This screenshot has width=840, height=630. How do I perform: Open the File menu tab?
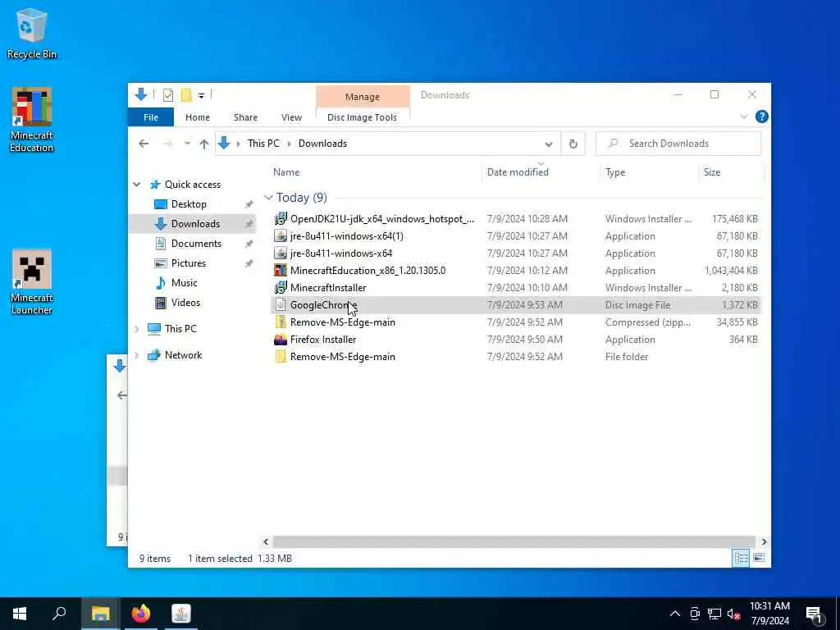coord(151,117)
